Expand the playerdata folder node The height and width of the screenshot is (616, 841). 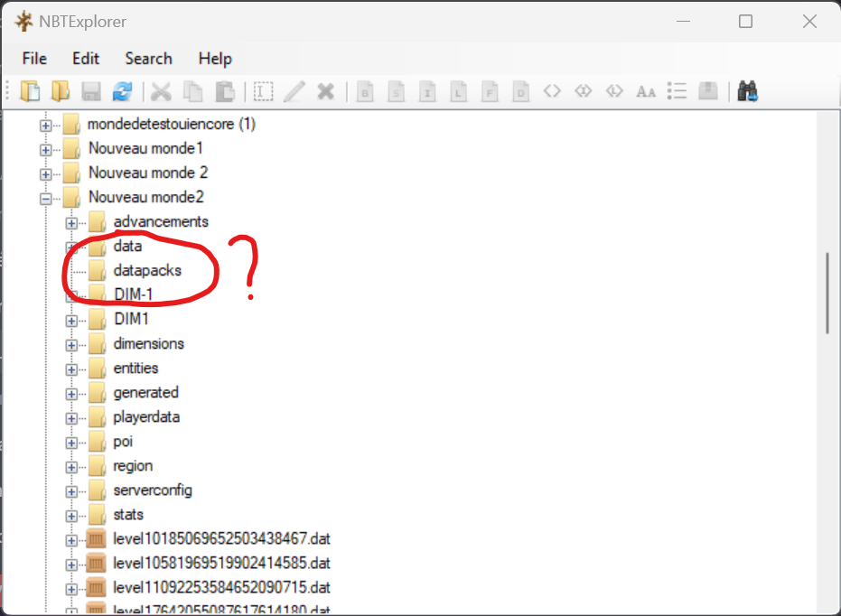coord(71,418)
